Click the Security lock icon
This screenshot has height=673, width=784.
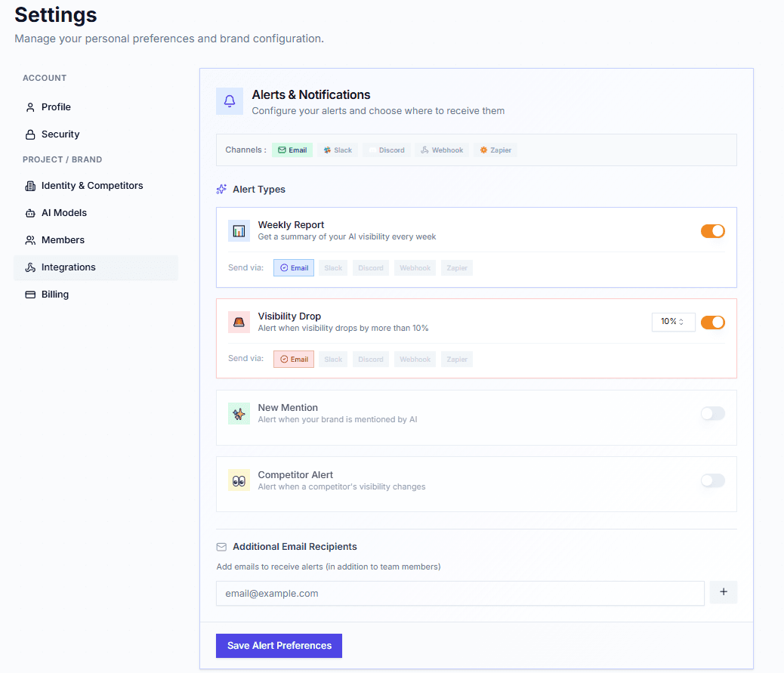(x=31, y=134)
